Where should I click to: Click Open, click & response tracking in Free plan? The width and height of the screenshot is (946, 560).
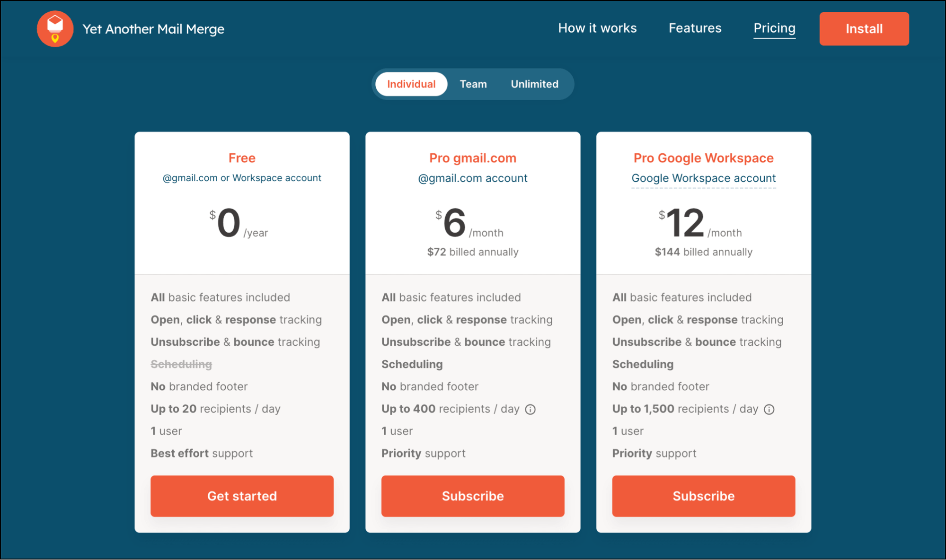coord(236,320)
